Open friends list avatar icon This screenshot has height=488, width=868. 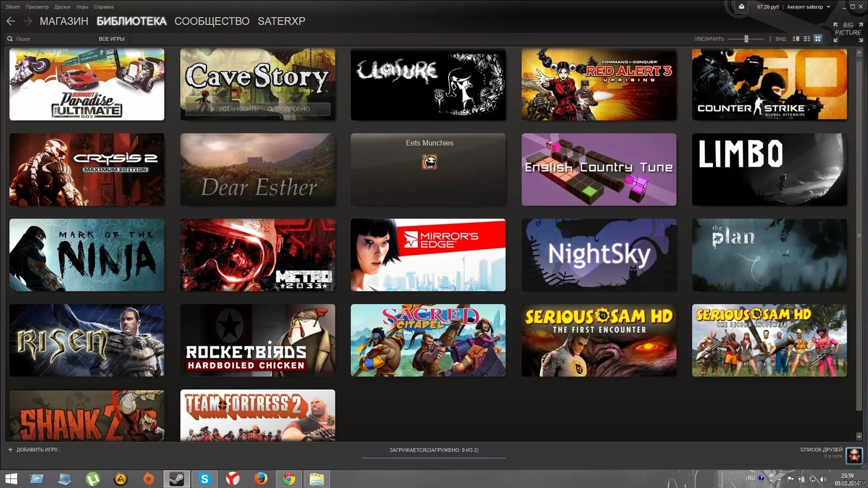[x=854, y=455]
